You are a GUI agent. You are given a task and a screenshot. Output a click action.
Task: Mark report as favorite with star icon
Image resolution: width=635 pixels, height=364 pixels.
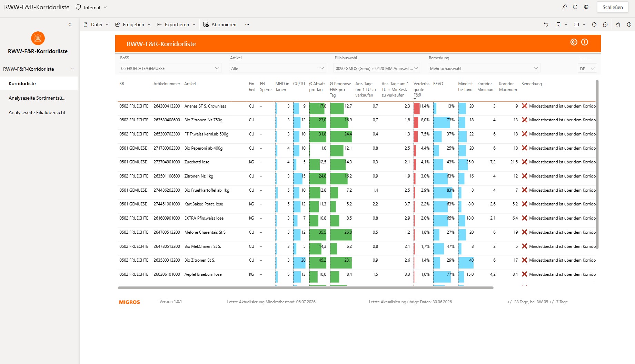pyautogui.click(x=618, y=24)
